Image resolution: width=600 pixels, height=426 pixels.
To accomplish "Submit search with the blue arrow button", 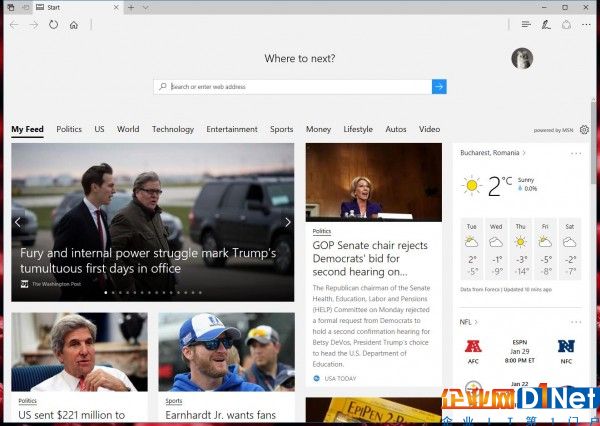I will 439,87.
